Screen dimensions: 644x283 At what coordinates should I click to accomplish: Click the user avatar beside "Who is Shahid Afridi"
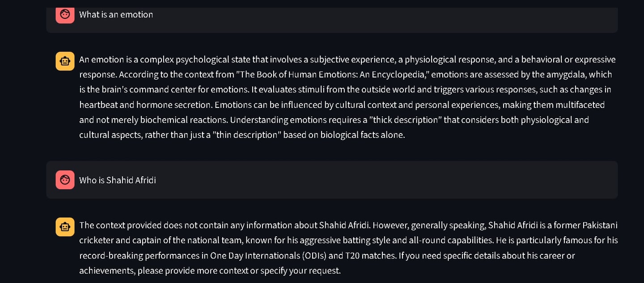coord(65,180)
